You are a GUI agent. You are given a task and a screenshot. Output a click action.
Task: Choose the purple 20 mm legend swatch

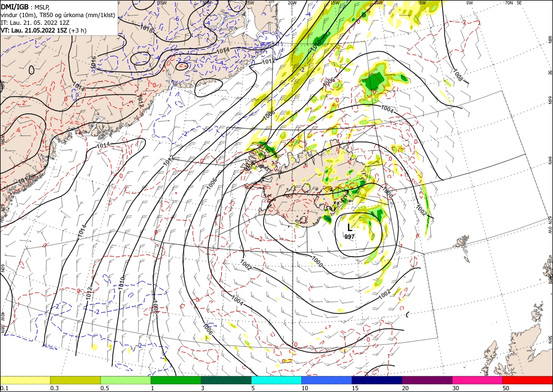[x=427, y=380]
